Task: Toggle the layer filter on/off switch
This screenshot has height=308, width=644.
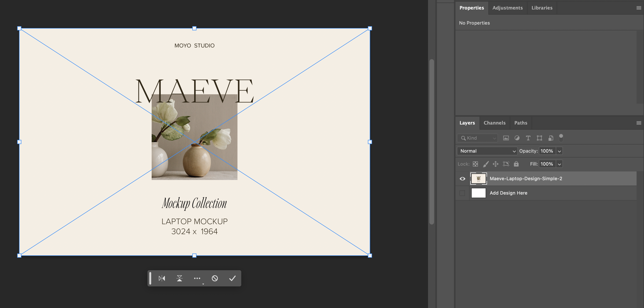Action: (561, 138)
